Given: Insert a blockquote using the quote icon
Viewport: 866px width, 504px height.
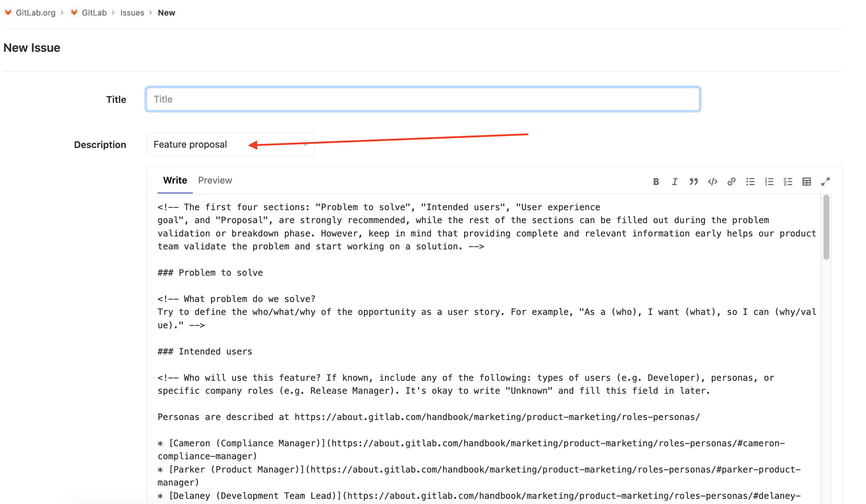Looking at the screenshot, I should pos(694,182).
